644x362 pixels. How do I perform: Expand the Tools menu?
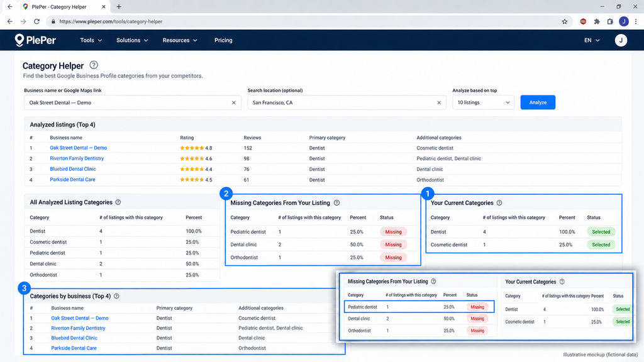tap(91, 40)
